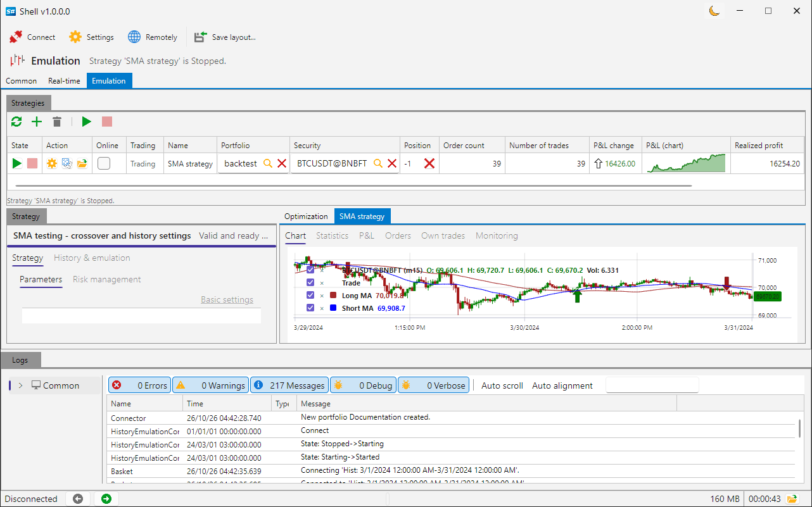This screenshot has width=812, height=507.
Task: Clear the backtest portfolio selection
Action: 282,163
